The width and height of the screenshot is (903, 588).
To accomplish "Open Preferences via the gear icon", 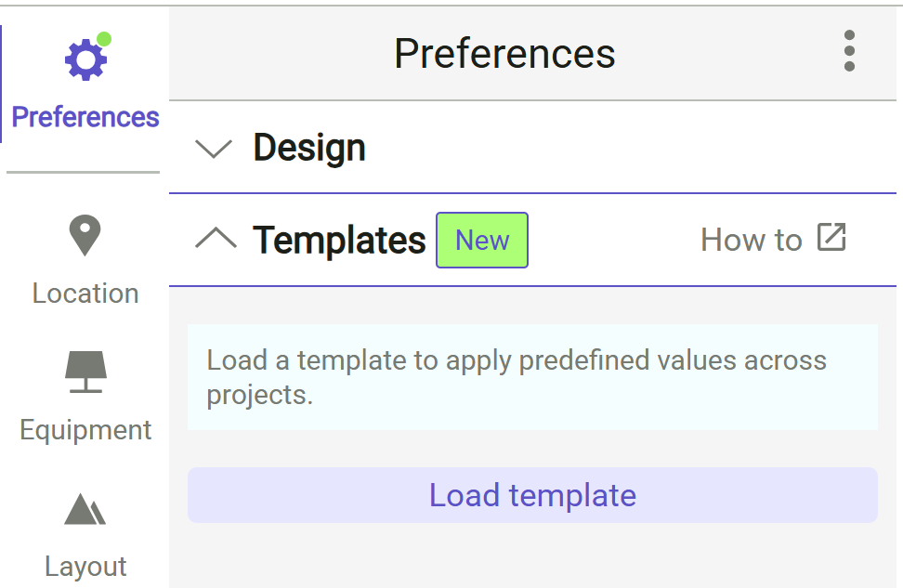I will [84, 58].
